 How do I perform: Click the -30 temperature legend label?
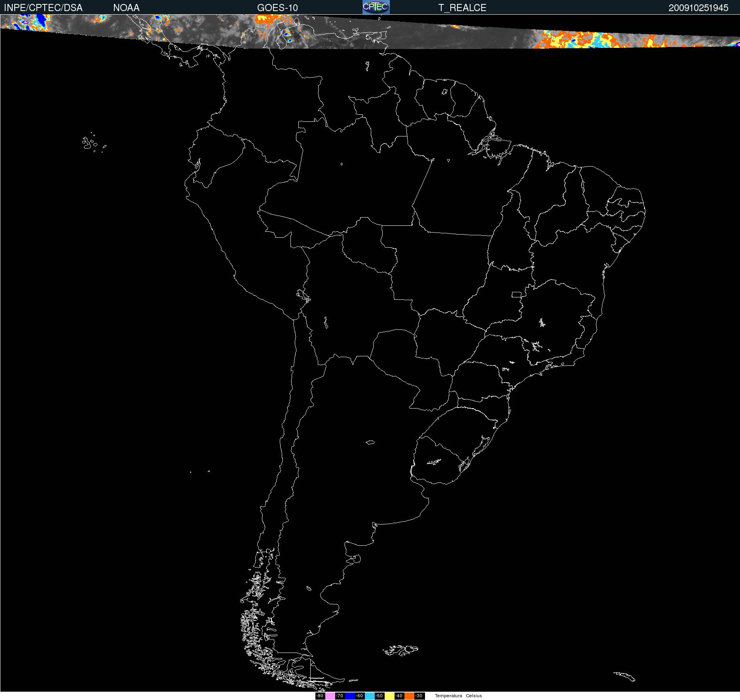pyautogui.click(x=419, y=696)
